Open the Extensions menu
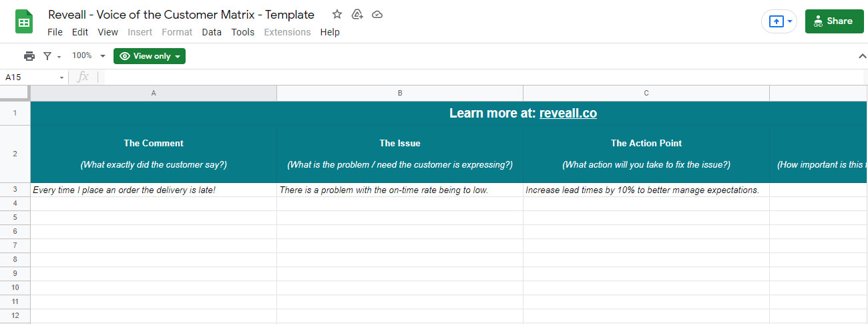868x324 pixels. click(x=287, y=32)
